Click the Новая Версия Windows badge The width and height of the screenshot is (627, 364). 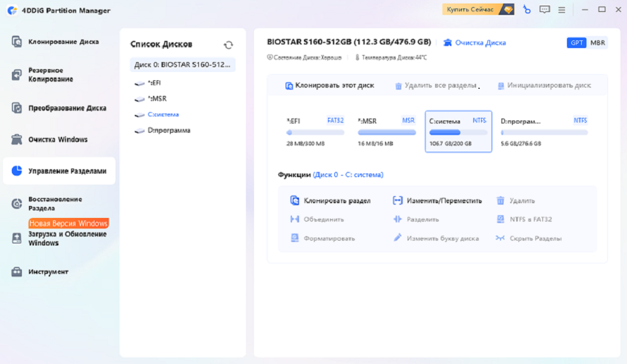click(68, 223)
